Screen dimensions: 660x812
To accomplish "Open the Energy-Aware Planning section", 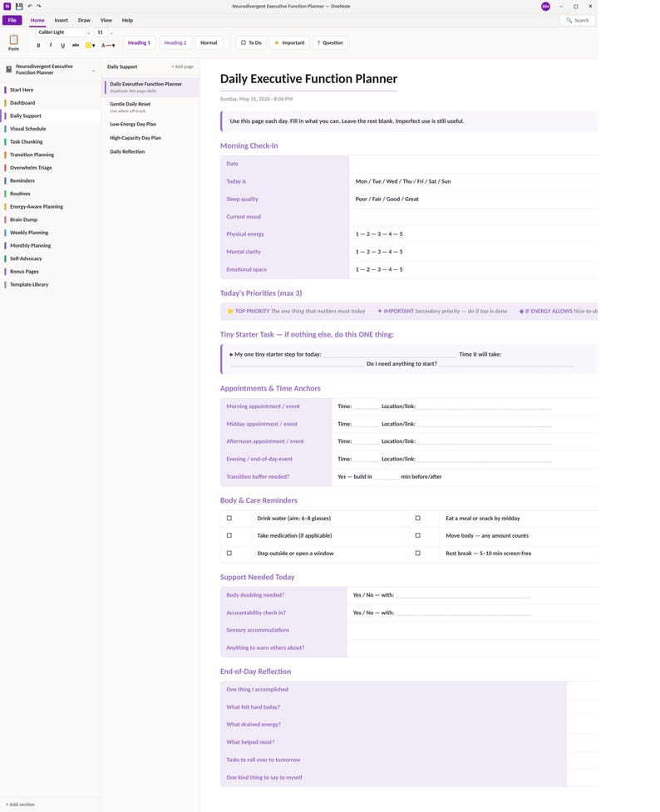I will click(51, 207).
